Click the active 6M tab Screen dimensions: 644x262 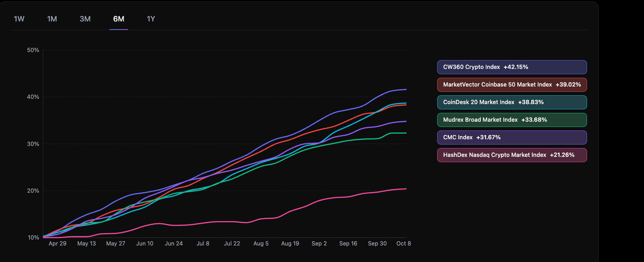(x=118, y=19)
